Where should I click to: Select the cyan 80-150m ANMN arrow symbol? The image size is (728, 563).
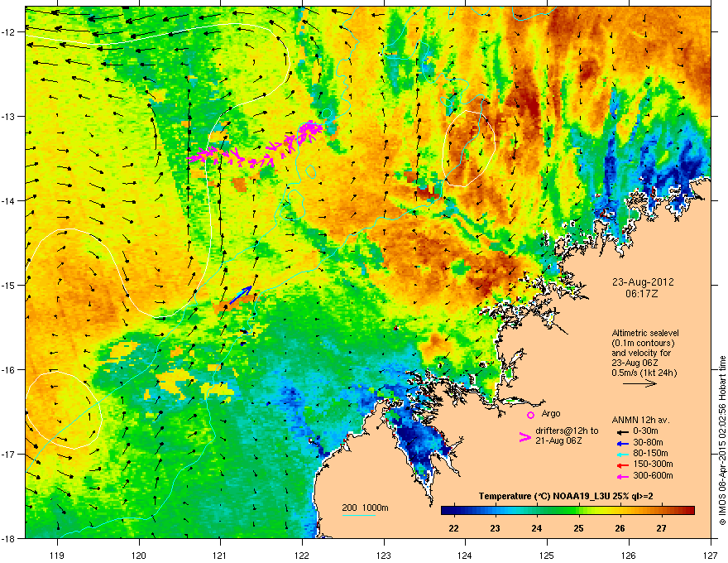[x=623, y=454]
